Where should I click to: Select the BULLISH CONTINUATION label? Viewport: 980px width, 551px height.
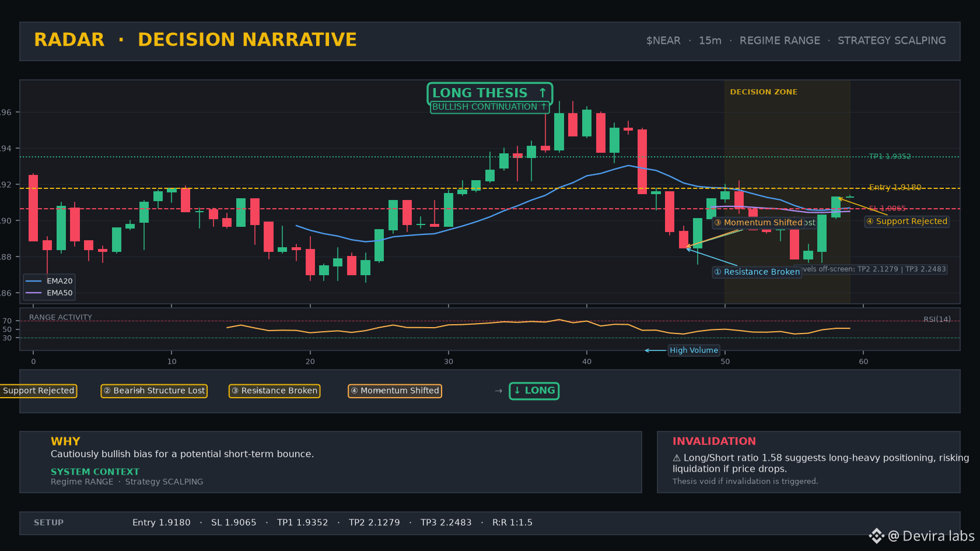(x=489, y=107)
